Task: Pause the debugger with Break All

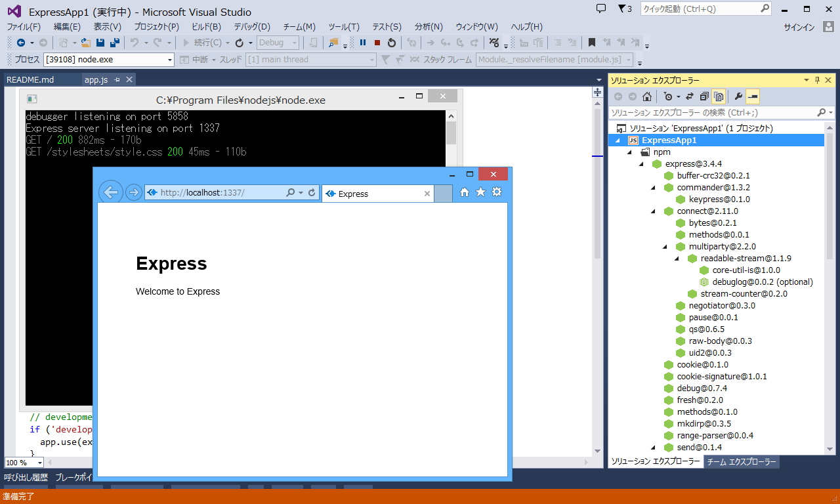Action: click(x=363, y=43)
